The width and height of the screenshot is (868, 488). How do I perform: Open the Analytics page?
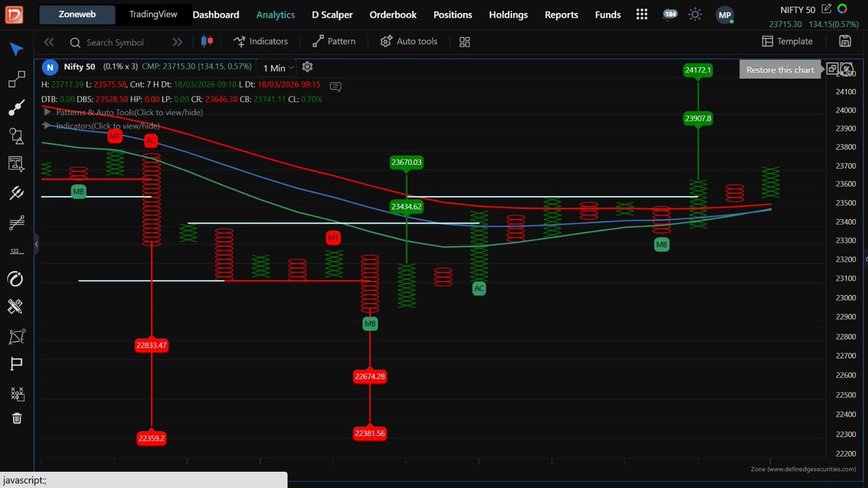276,14
